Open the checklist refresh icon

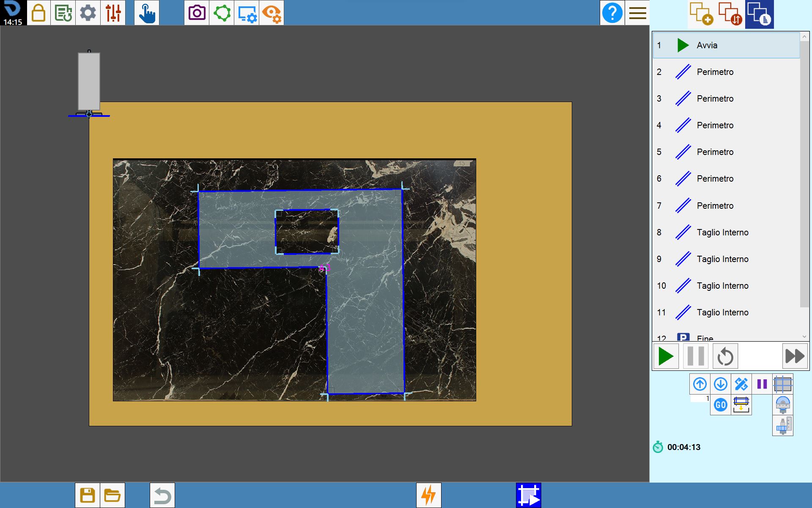click(x=63, y=13)
